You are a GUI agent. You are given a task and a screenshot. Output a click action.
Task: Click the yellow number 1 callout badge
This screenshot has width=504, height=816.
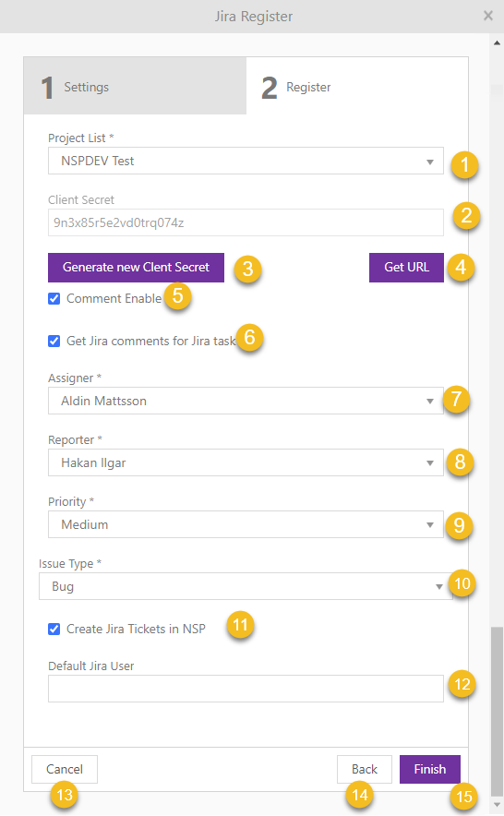pyautogui.click(x=464, y=165)
